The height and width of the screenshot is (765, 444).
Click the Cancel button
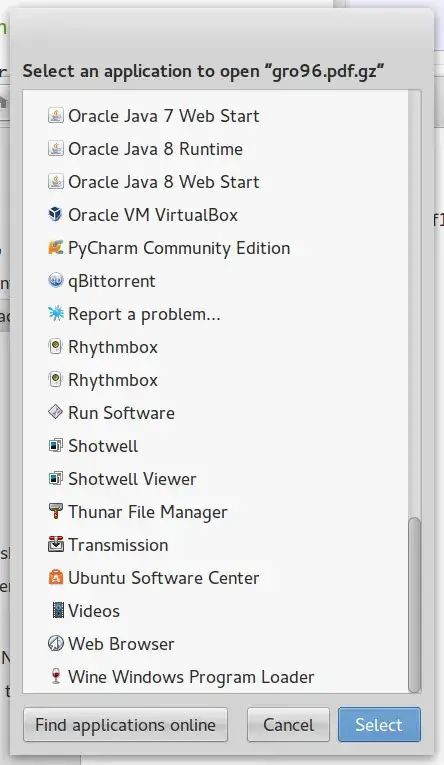(x=288, y=725)
